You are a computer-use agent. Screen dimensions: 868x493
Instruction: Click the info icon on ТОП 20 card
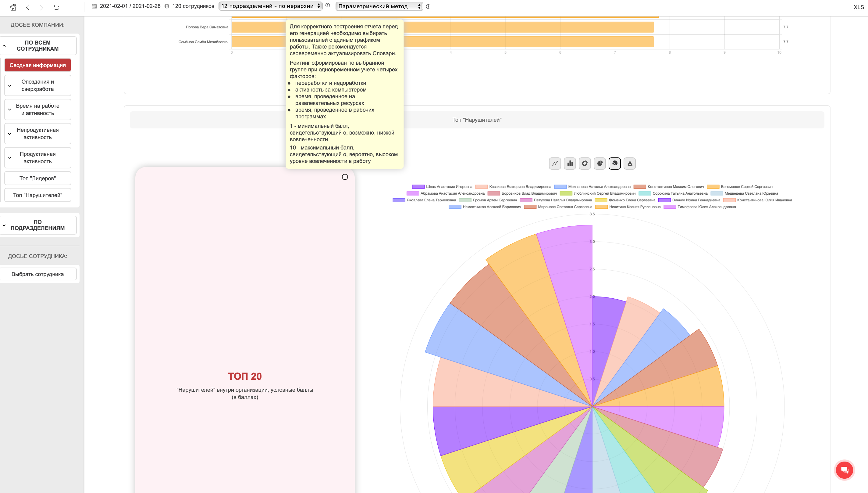point(345,177)
